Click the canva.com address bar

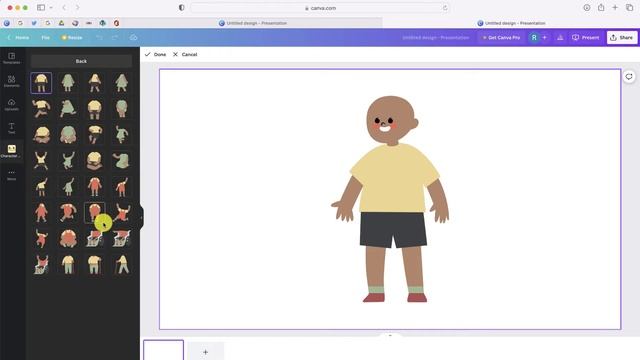[320, 8]
